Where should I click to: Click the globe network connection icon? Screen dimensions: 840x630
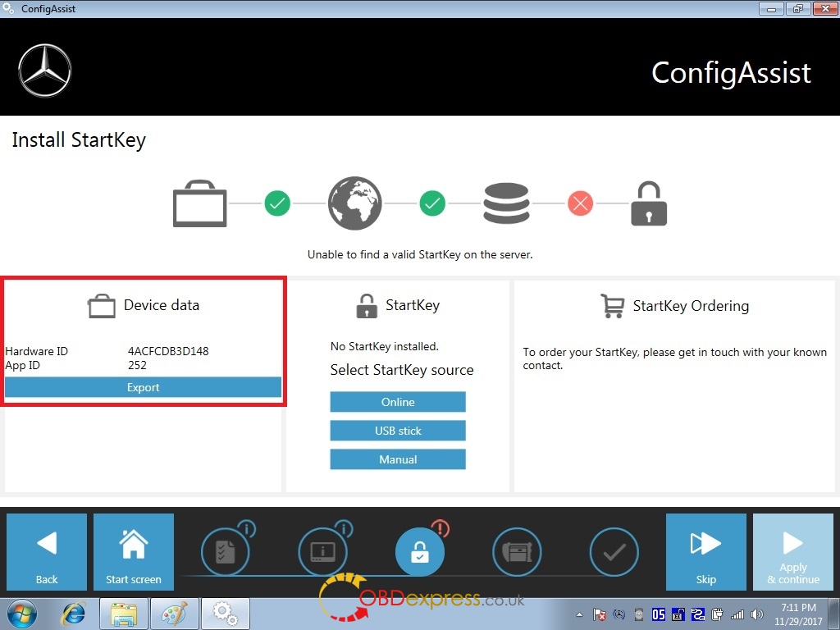click(354, 204)
